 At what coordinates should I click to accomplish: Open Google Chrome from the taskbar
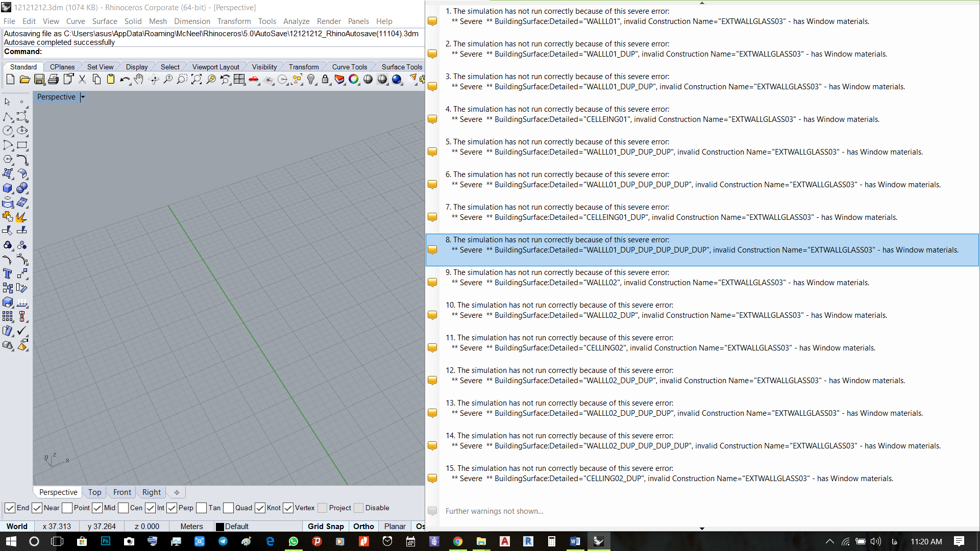tap(458, 541)
